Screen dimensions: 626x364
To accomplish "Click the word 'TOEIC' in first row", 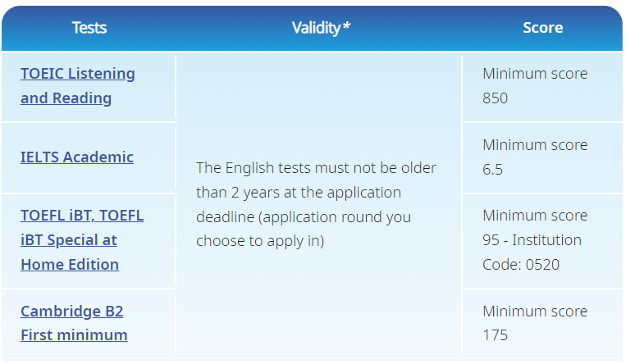I will coord(42,74).
